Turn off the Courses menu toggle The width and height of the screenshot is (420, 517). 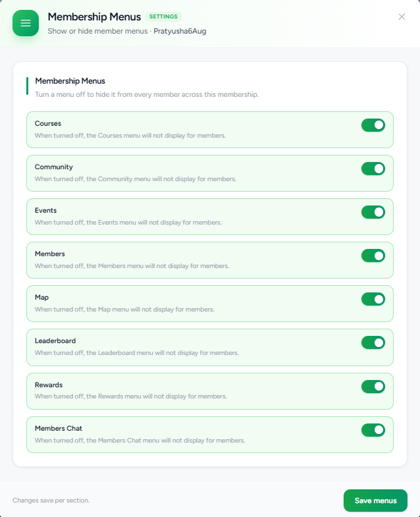click(x=373, y=125)
